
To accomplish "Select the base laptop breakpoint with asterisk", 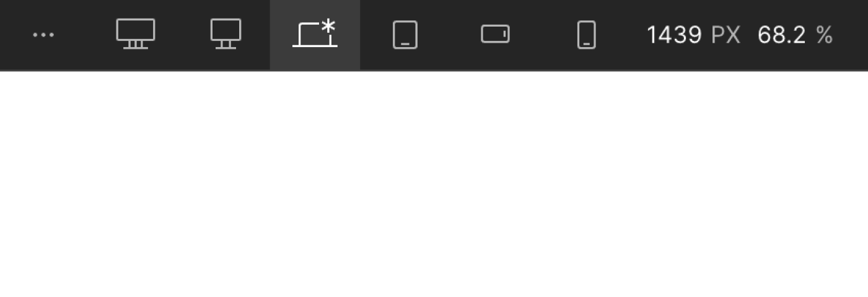I will [x=315, y=34].
